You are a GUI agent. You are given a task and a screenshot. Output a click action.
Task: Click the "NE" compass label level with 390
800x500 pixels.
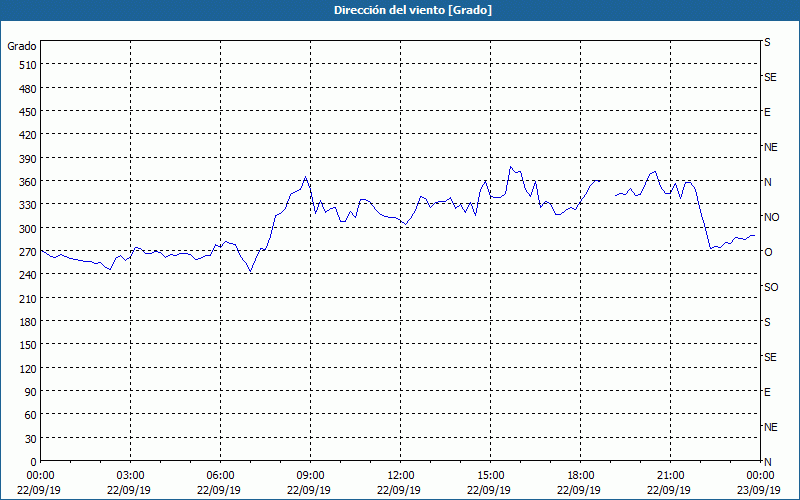click(x=770, y=147)
